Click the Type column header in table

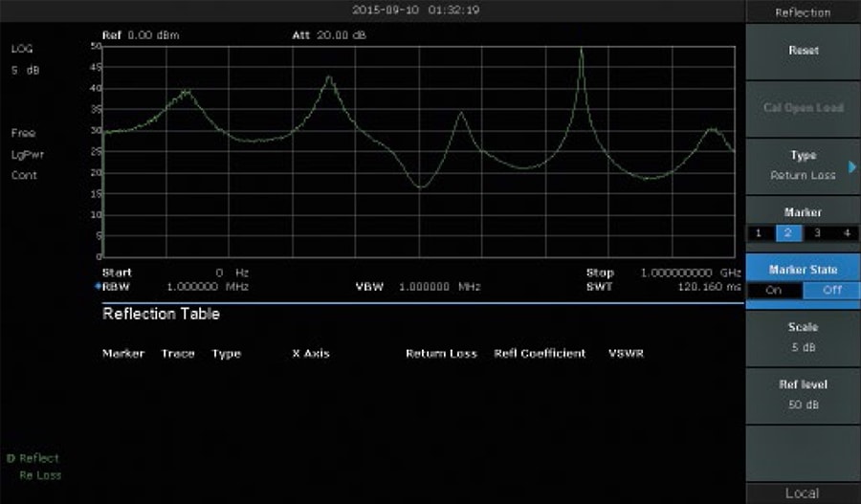(226, 354)
